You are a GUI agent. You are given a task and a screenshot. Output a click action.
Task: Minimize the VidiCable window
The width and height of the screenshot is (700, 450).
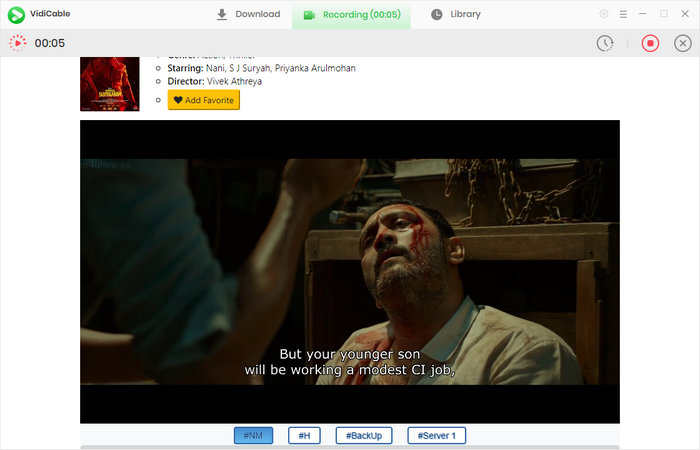pyautogui.click(x=643, y=14)
